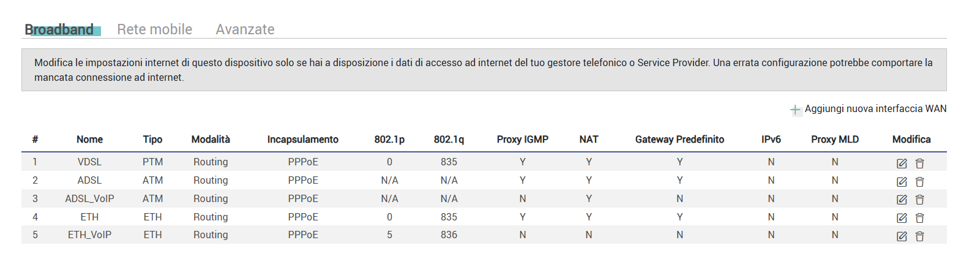Click the Gateway Predefinito column header
The image size is (980, 278).
coord(679,140)
